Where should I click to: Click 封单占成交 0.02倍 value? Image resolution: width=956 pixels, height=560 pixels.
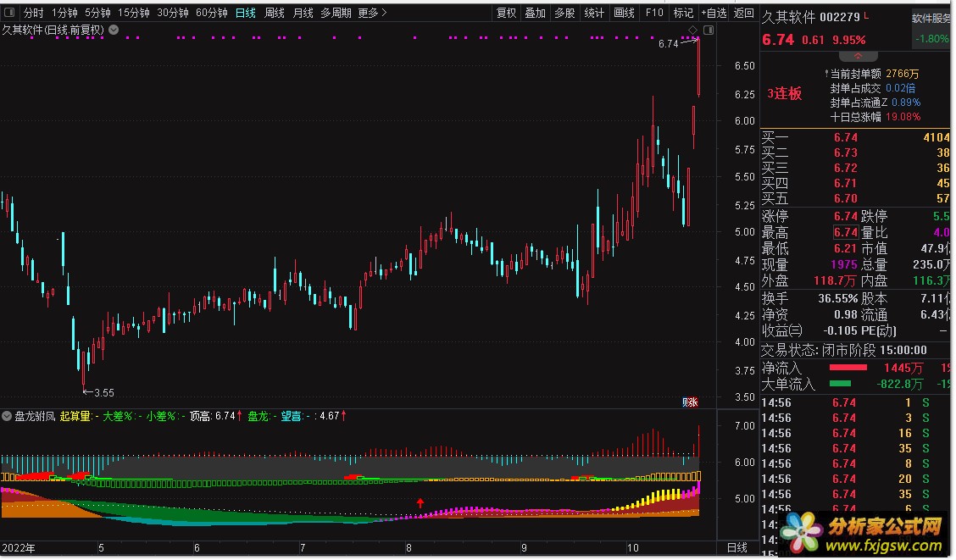[x=901, y=88]
